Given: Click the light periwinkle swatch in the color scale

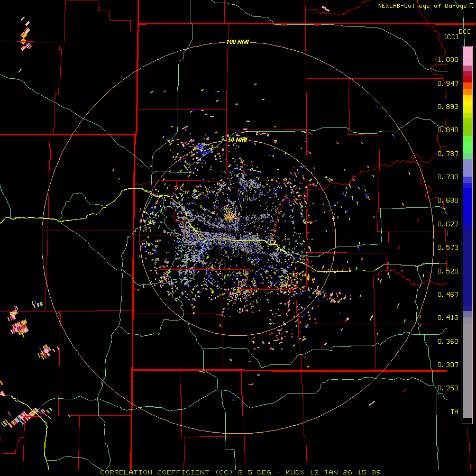Looking at the screenshot, I should click(467, 168).
